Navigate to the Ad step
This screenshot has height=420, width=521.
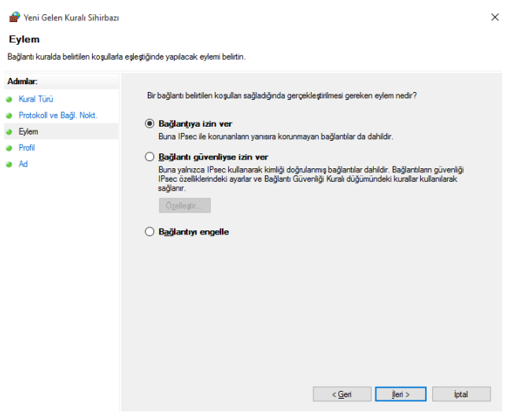coord(24,164)
